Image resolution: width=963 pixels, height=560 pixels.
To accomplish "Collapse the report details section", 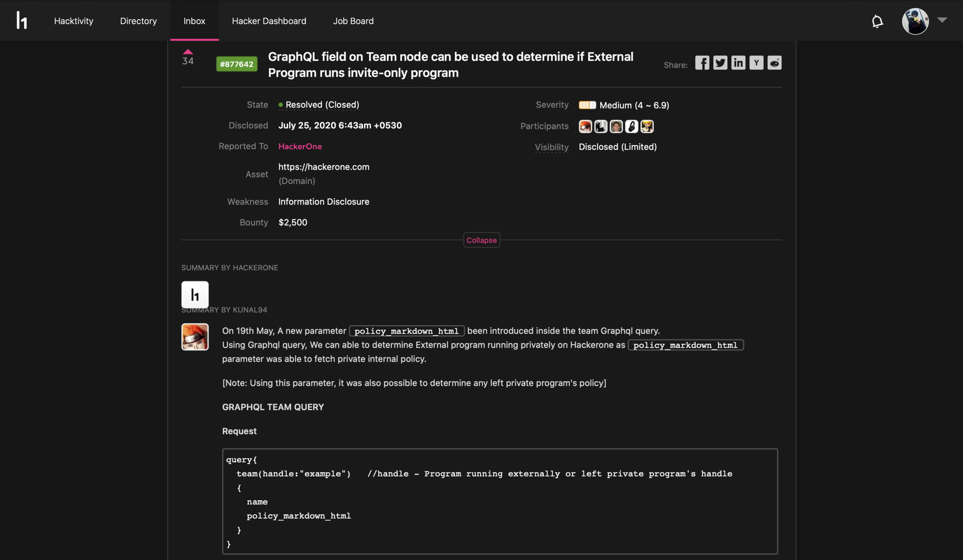I will 481,240.
